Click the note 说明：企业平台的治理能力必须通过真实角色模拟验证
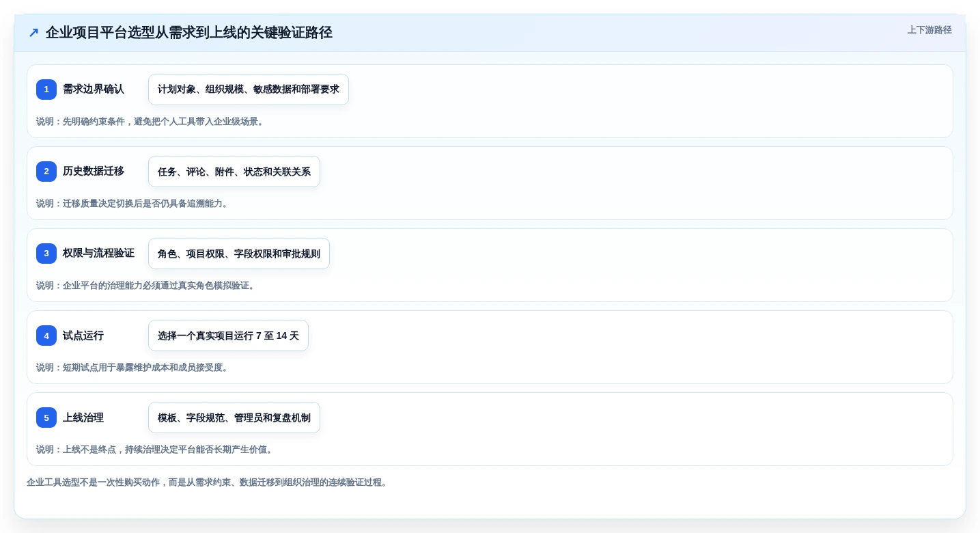980x533 pixels. coord(145,286)
